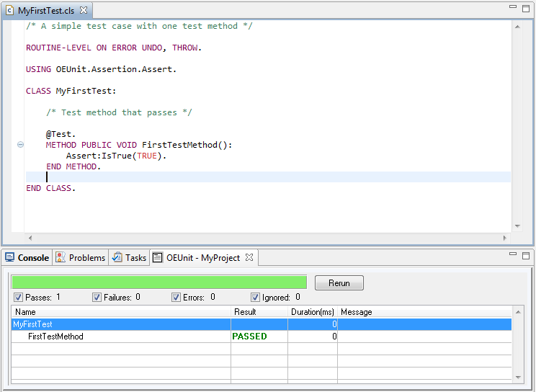Click the Console monitor icon
The width and height of the screenshot is (536, 392).
(x=10, y=257)
